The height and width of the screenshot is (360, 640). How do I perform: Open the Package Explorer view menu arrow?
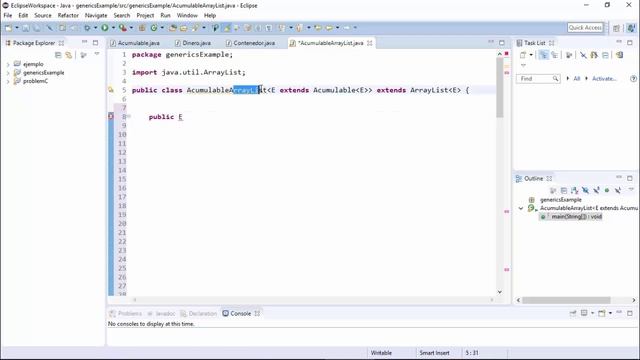pos(97,54)
